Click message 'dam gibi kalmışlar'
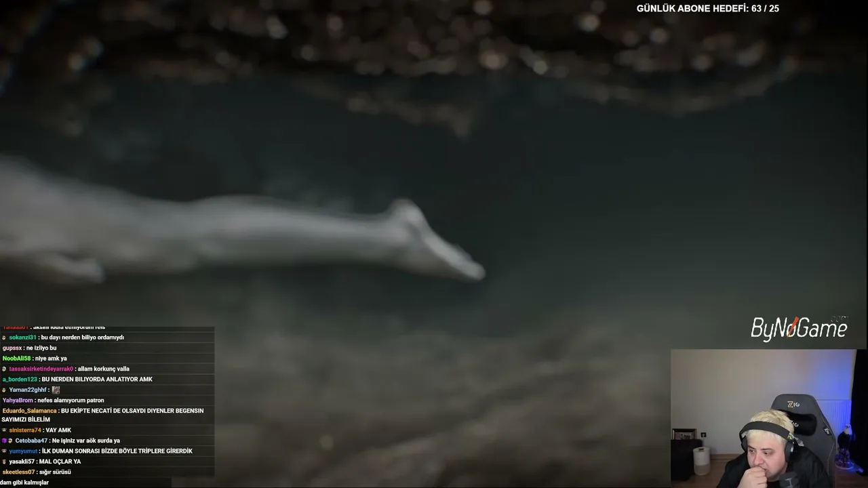The height and width of the screenshot is (488, 868). [24, 483]
